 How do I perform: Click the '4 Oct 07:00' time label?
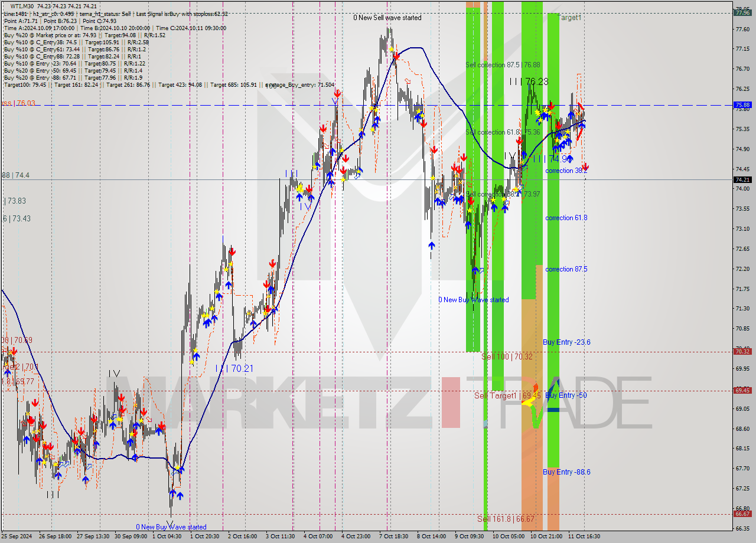coord(318,537)
